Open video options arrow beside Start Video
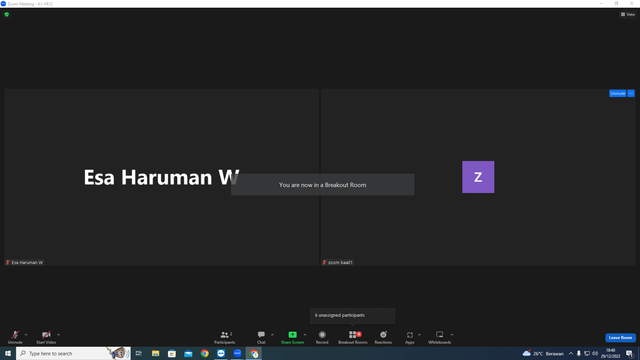Viewport: 640px width, 360px height. (x=58, y=335)
